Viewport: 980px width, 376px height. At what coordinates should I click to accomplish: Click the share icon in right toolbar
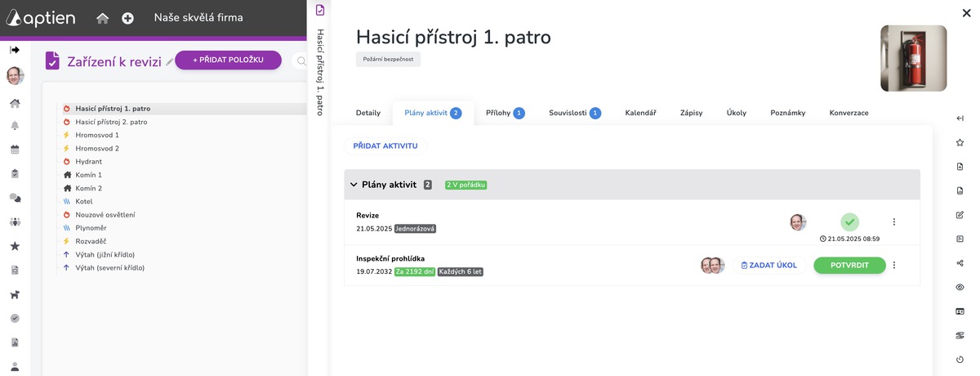(x=960, y=263)
